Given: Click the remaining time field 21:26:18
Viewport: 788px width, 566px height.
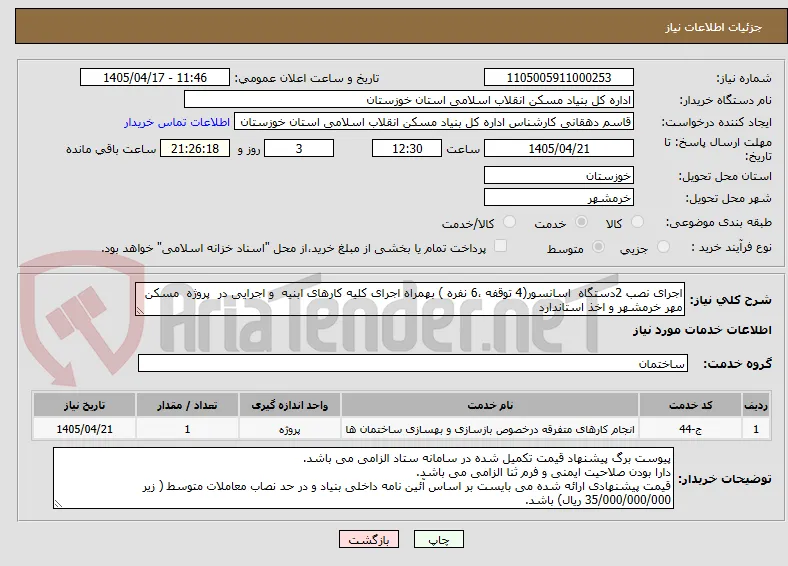Looking at the screenshot, I should tap(195, 148).
